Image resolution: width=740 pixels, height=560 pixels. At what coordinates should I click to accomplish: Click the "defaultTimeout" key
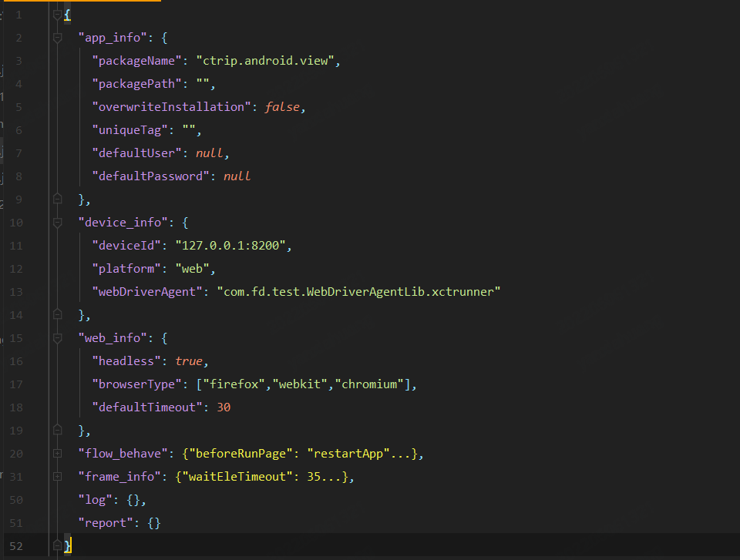point(147,407)
